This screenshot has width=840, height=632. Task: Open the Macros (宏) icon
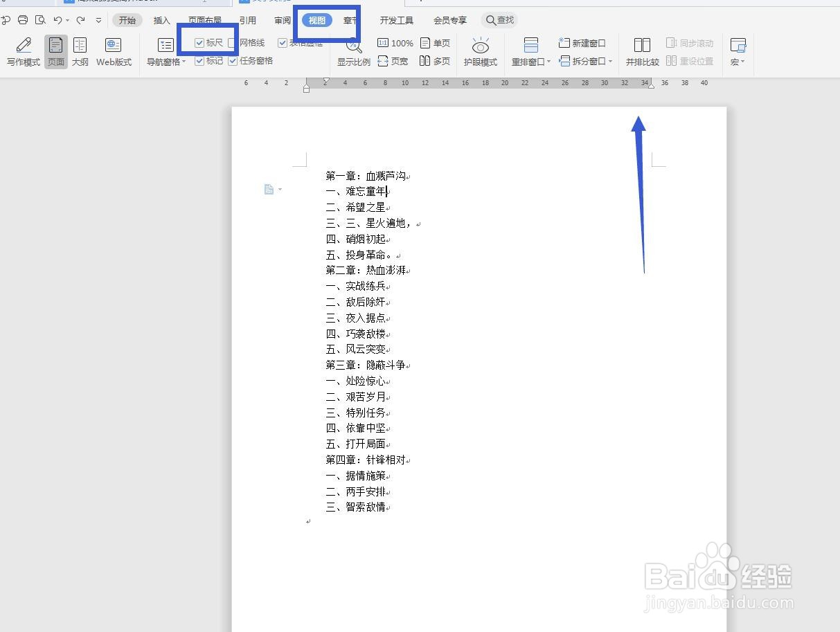738,45
